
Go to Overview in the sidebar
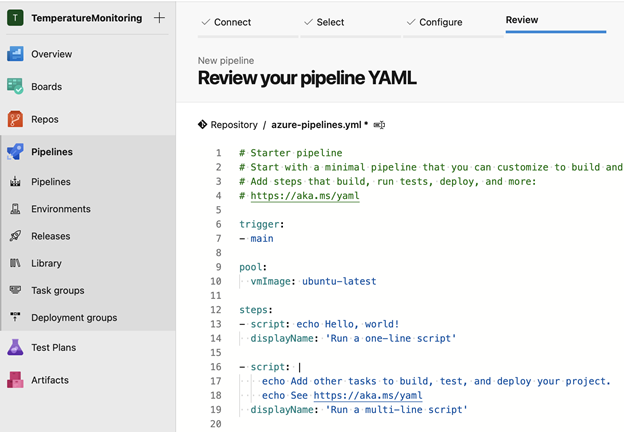click(52, 54)
